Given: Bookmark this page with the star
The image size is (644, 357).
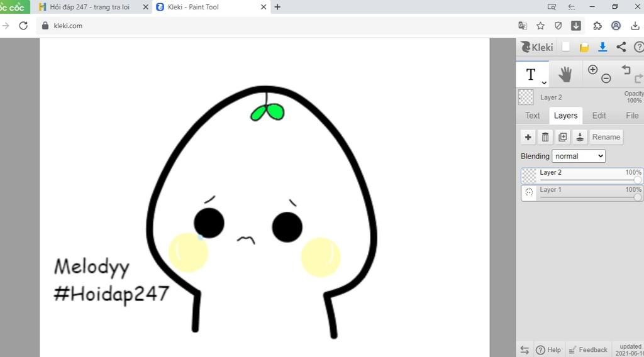Looking at the screenshot, I should [x=540, y=26].
